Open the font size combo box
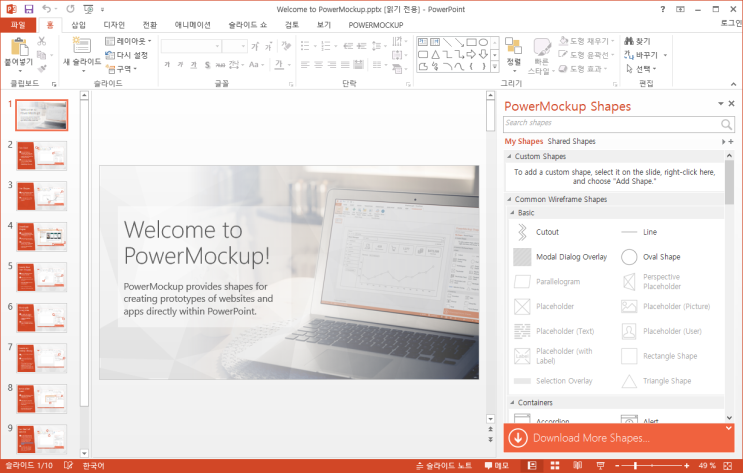The image size is (743, 473). [235, 46]
